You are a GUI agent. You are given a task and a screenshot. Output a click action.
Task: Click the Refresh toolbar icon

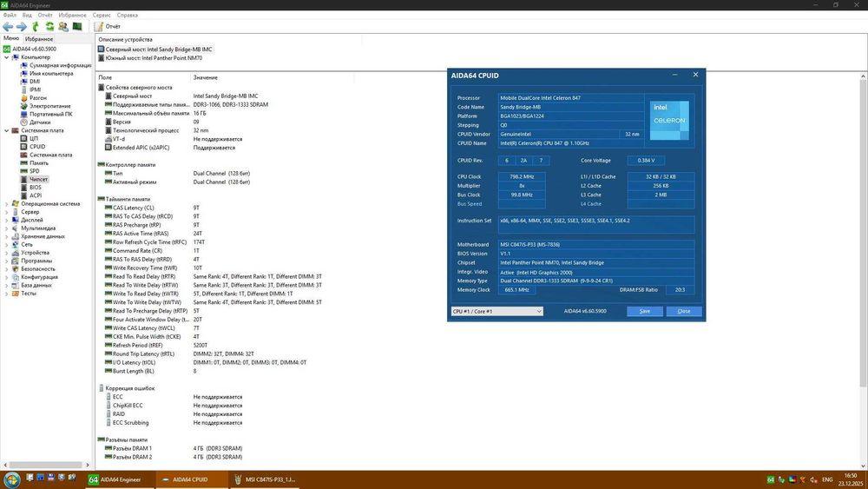click(49, 26)
